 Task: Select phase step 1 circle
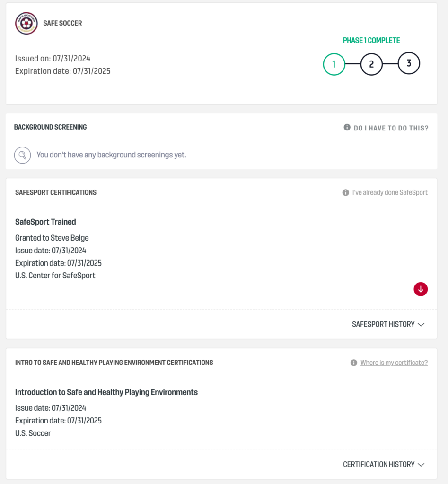coord(334,64)
